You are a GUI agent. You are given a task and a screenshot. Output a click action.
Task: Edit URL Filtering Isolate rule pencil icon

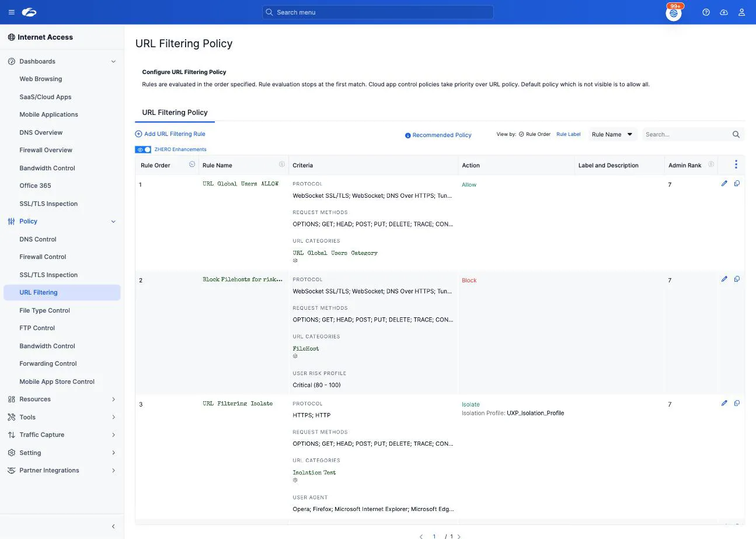(x=724, y=403)
